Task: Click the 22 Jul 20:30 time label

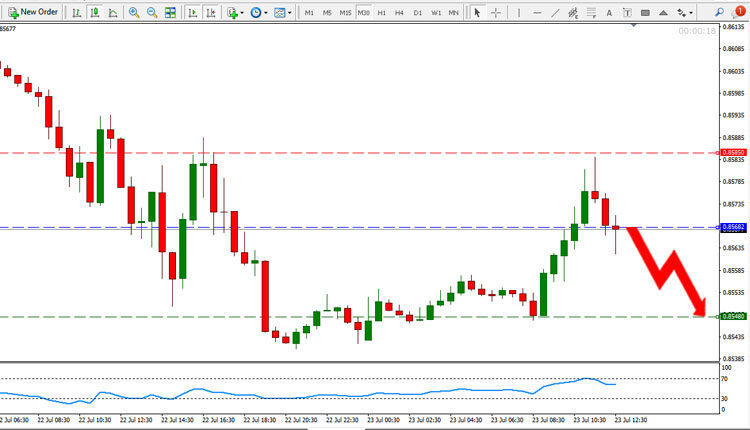Action: [301, 420]
